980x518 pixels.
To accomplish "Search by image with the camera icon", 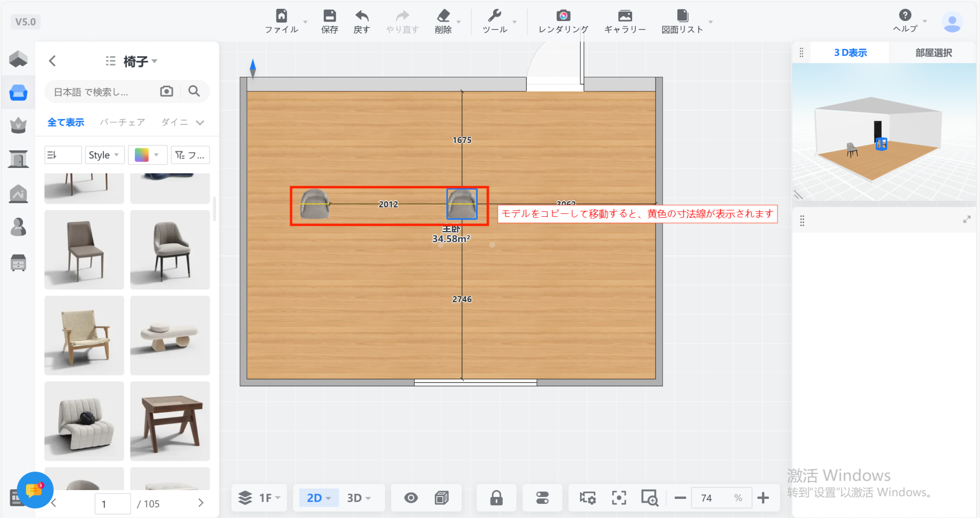I will pos(167,91).
